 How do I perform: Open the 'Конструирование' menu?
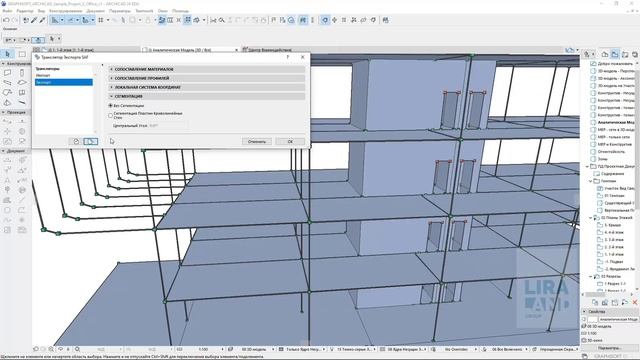click(66, 11)
